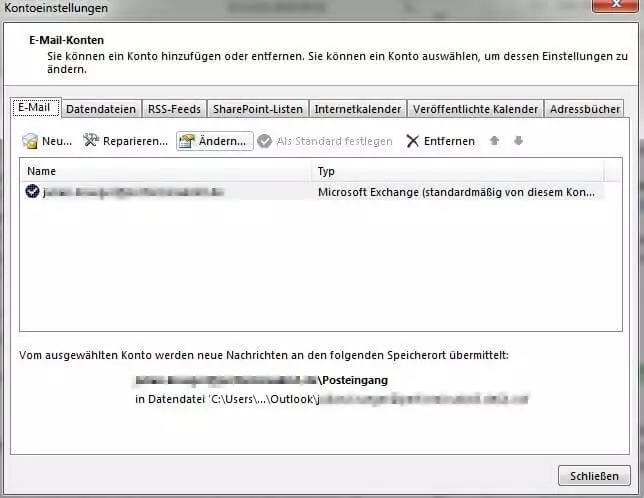Click the default account checkmark icon in list
Image resolution: width=644 pixels, height=498 pixels.
point(33,191)
